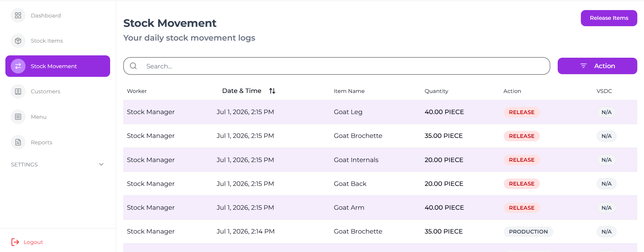Click RELEASE badge in Goat Back row

pos(521,184)
